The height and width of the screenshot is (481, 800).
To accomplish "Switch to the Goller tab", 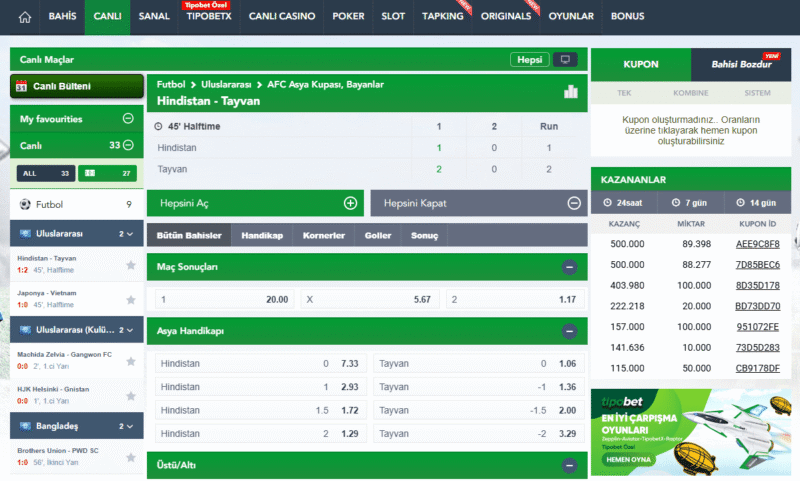I will click(x=378, y=236).
